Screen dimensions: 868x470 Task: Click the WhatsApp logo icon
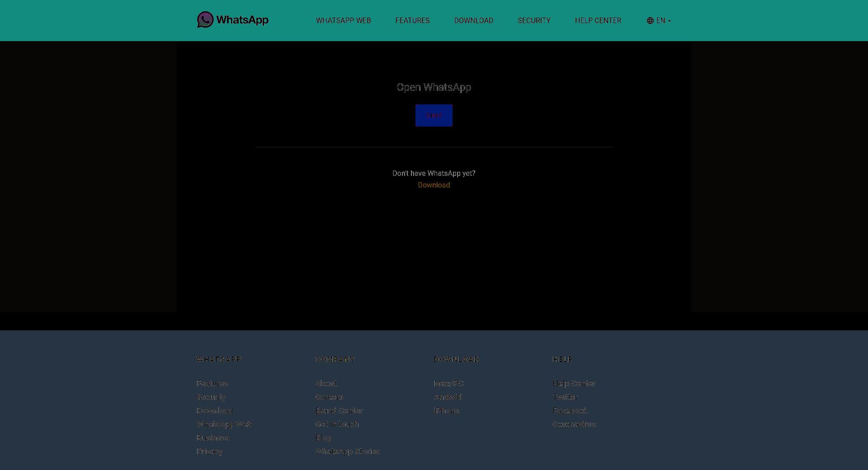click(205, 20)
